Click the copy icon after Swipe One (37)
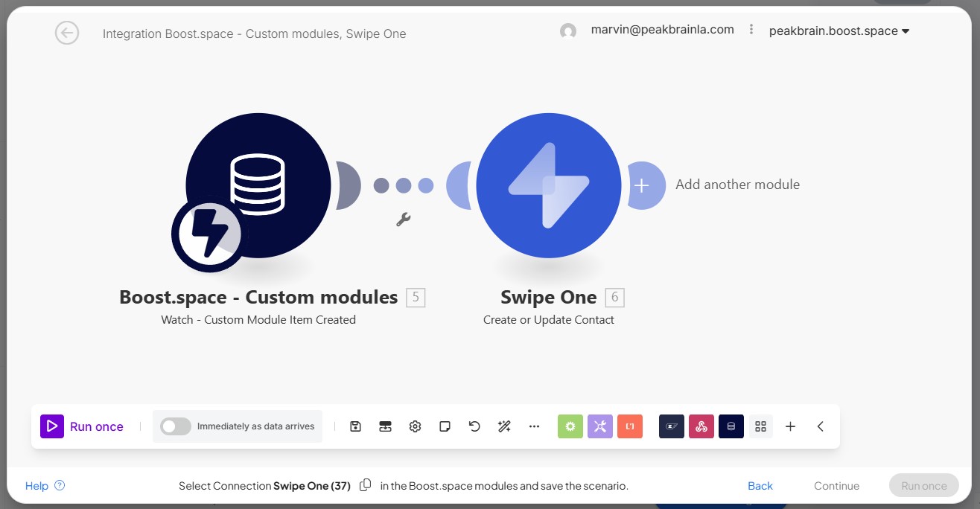The image size is (980, 509). coord(366,485)
